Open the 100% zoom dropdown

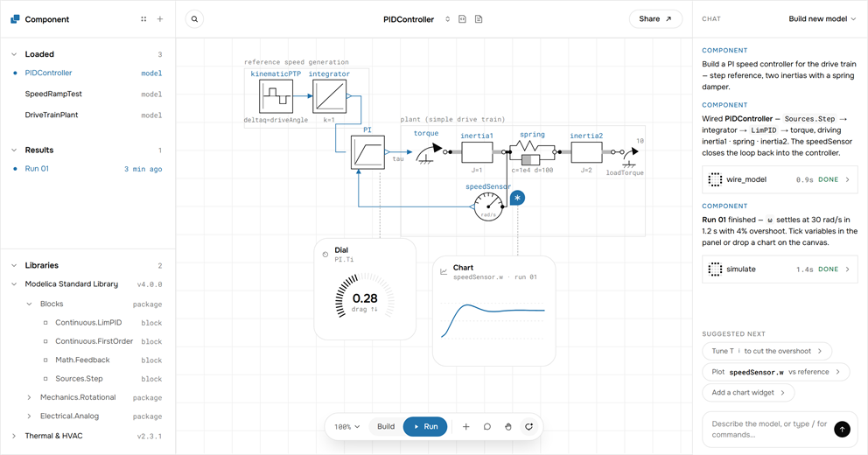click(346, 427)
